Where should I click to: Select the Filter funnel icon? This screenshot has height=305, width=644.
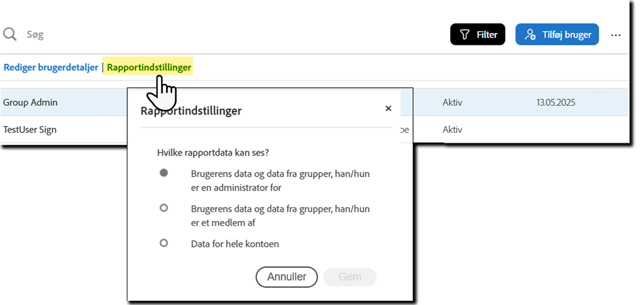[465, 34]
